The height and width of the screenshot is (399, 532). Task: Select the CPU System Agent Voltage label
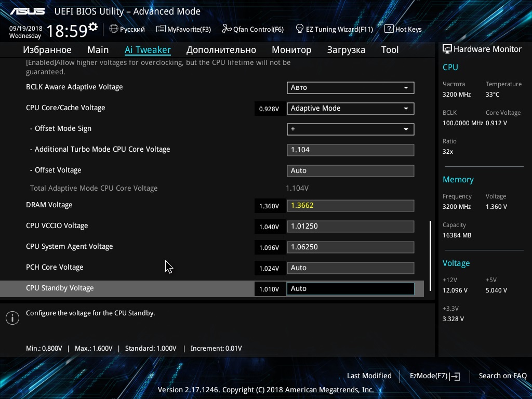pos(70,247)
